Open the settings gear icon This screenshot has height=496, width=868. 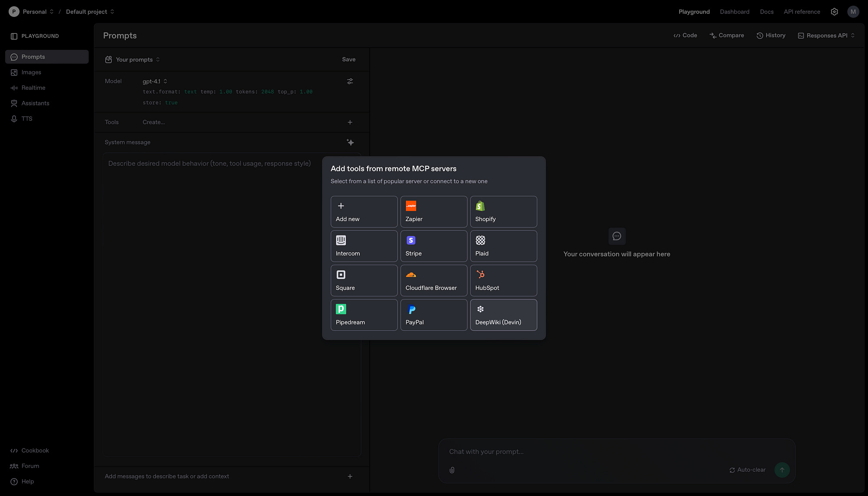(834, 12)
